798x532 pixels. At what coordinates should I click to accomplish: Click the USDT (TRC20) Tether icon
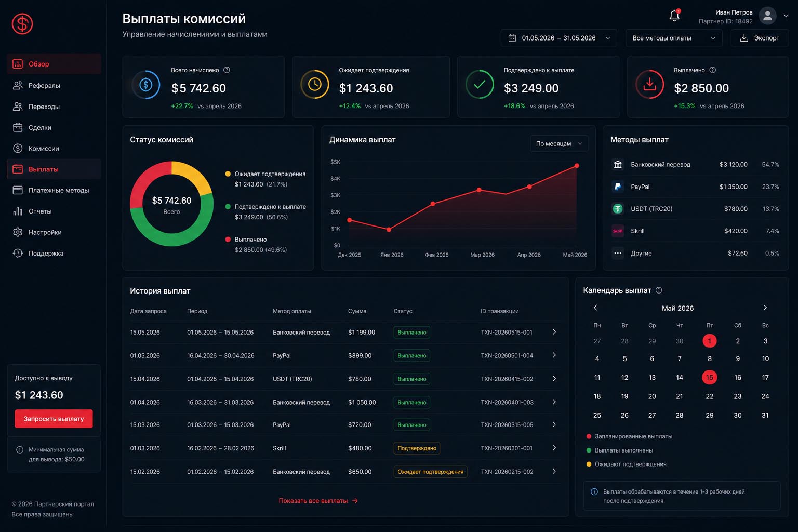pos(618,209)
